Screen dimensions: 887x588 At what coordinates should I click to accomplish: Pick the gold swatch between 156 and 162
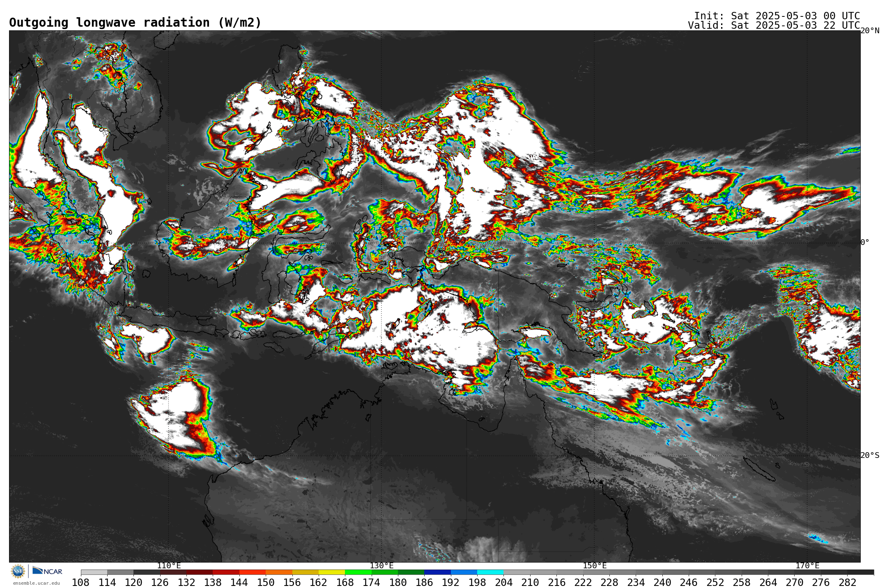click(x=305, y=572)
